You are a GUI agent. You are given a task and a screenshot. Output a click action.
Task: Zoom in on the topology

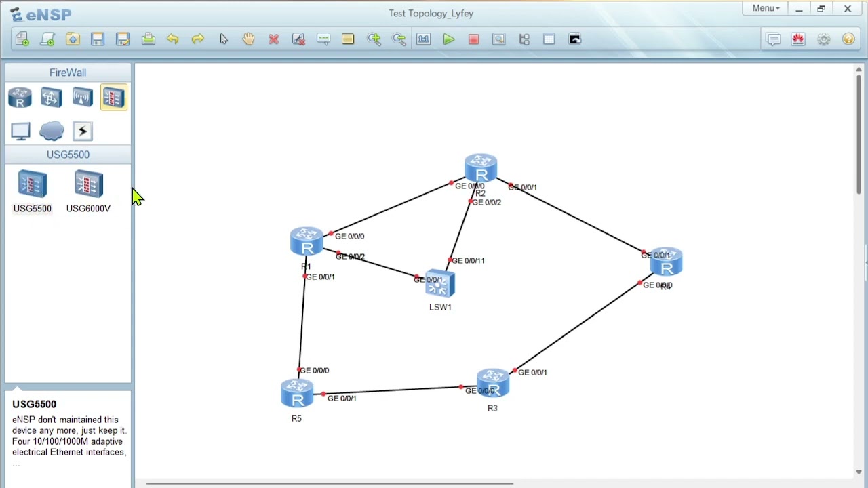[374, 39]
